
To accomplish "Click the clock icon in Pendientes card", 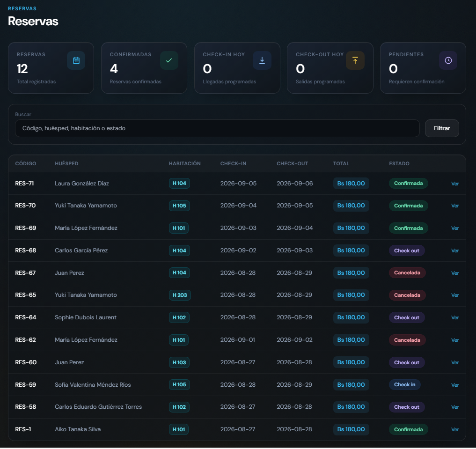I will 448,60.
